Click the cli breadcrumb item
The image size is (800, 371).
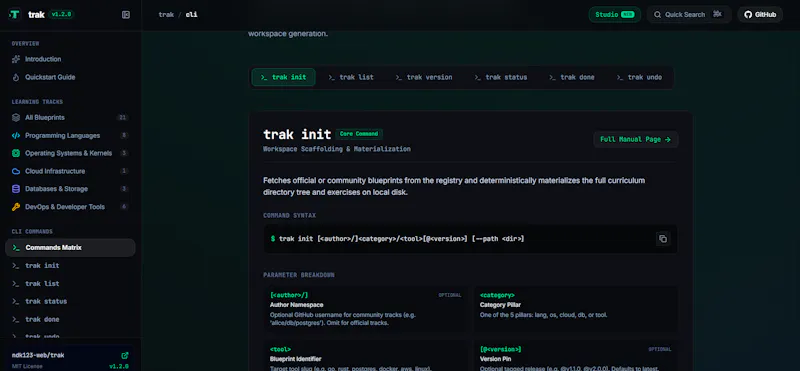[192, 15]
